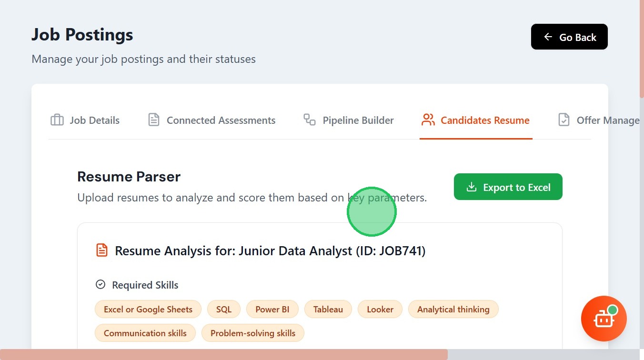Screen dimensions: 644x360
Task: Click the Power BI skill chip
Action: pyautogui.click(x=272, y=309)
